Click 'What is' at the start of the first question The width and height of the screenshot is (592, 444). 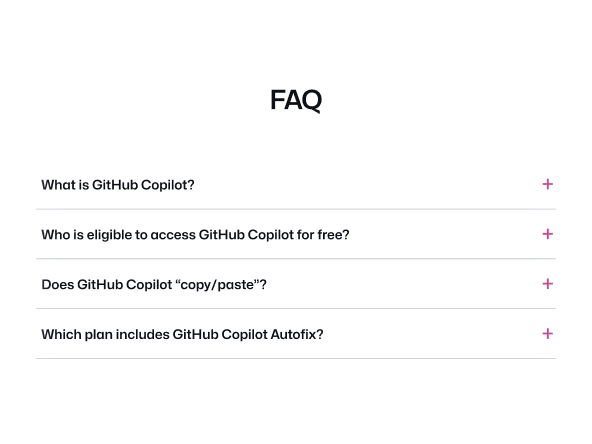[x=65, y=185]
